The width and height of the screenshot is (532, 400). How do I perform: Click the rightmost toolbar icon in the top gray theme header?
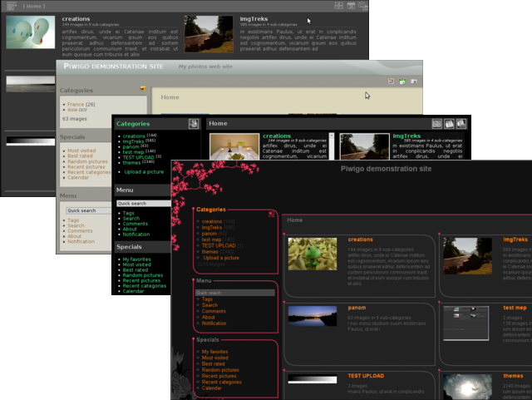point(362,6)
